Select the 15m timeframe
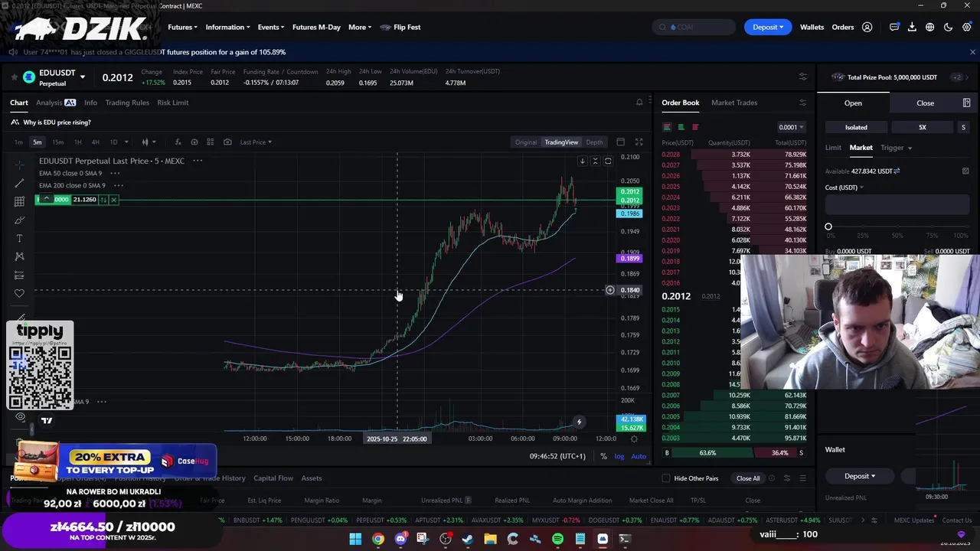The image size is (980, 551). coord(57,142)
